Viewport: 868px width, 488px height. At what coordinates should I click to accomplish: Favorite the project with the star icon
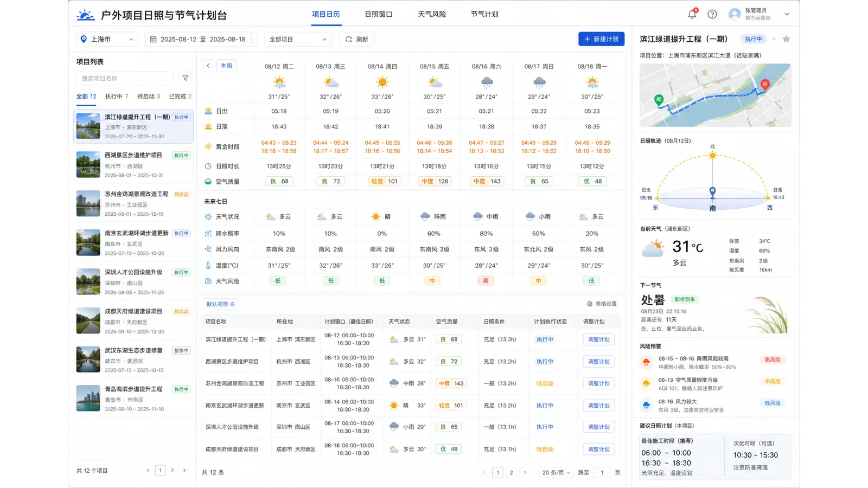point(786,39)
